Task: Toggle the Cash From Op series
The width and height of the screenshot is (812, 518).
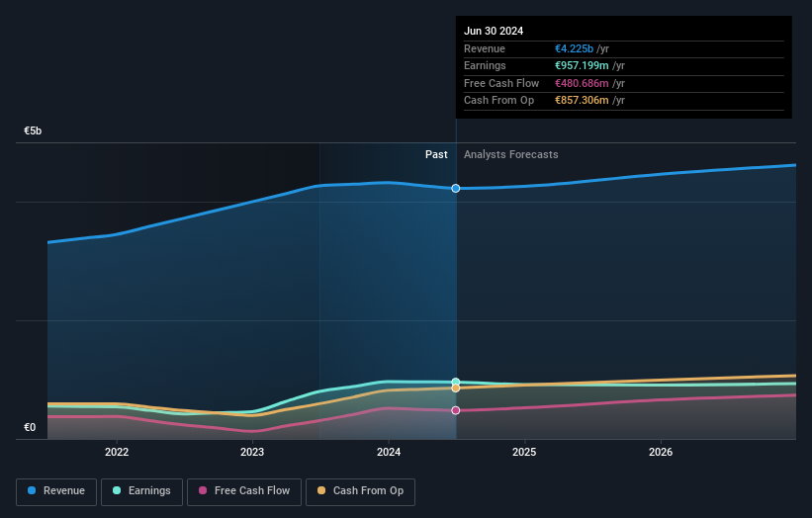Action: pyautogui.click(x=360, y=491)
